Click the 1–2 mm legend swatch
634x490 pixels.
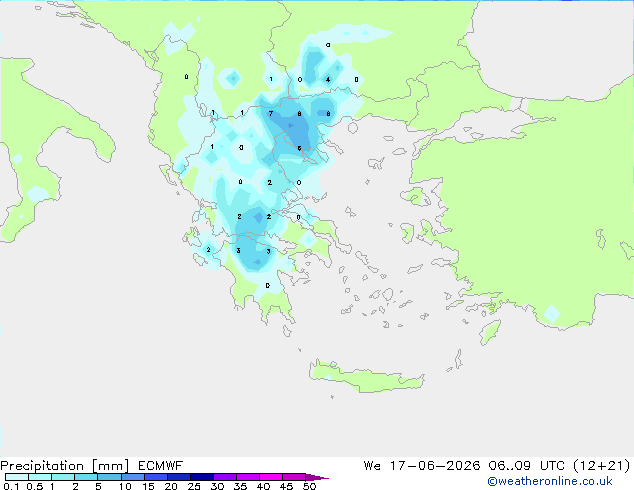(x=63, y=477)
